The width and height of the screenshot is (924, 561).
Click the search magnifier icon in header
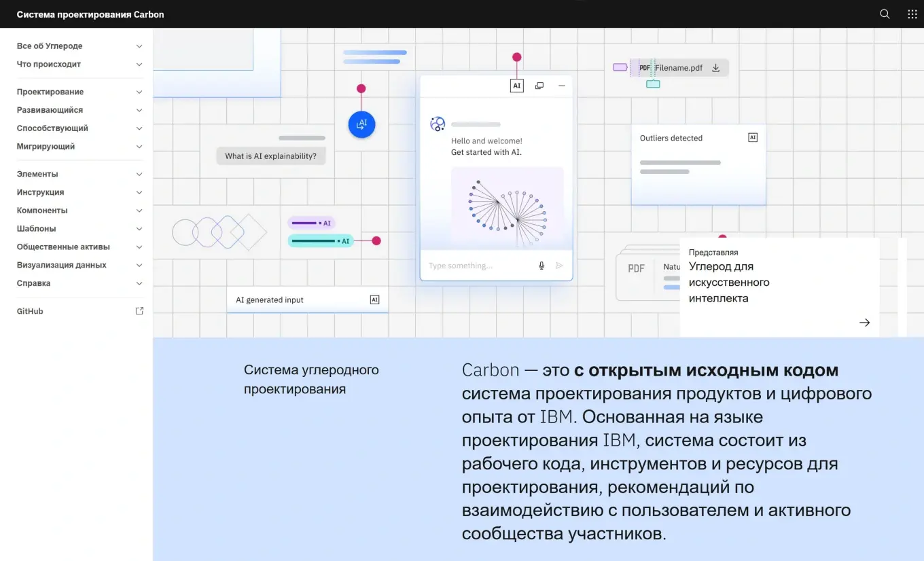[x=885, y=14]
